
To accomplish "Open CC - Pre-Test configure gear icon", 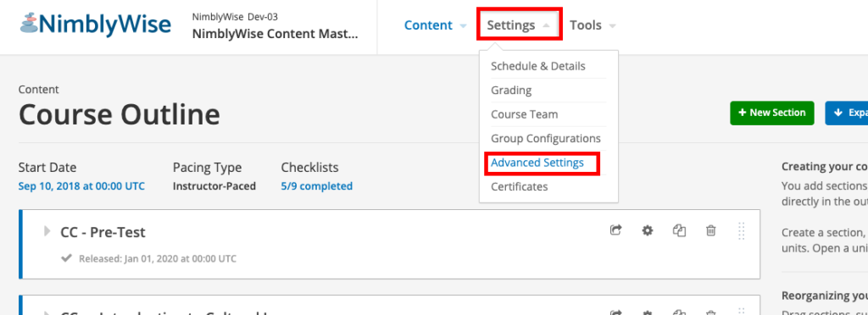I will pyautogui.click(x=647, y=230).
